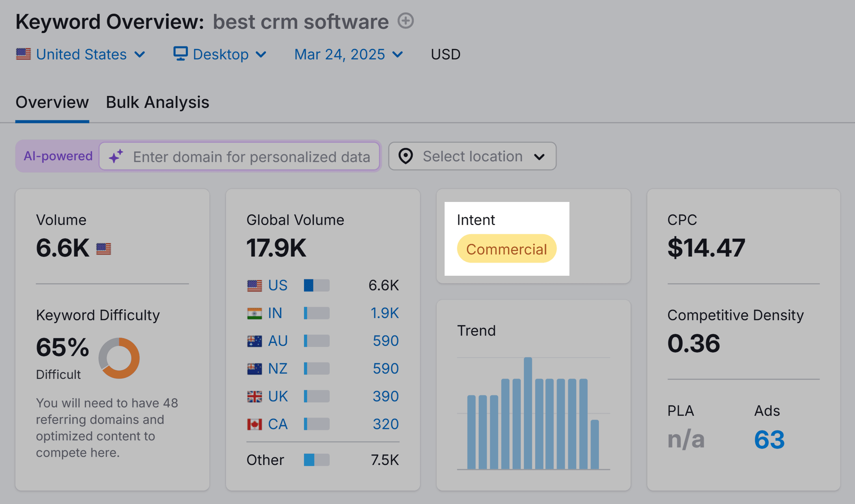
Task: Click the desktop device icon
Action: coord(180,54)
